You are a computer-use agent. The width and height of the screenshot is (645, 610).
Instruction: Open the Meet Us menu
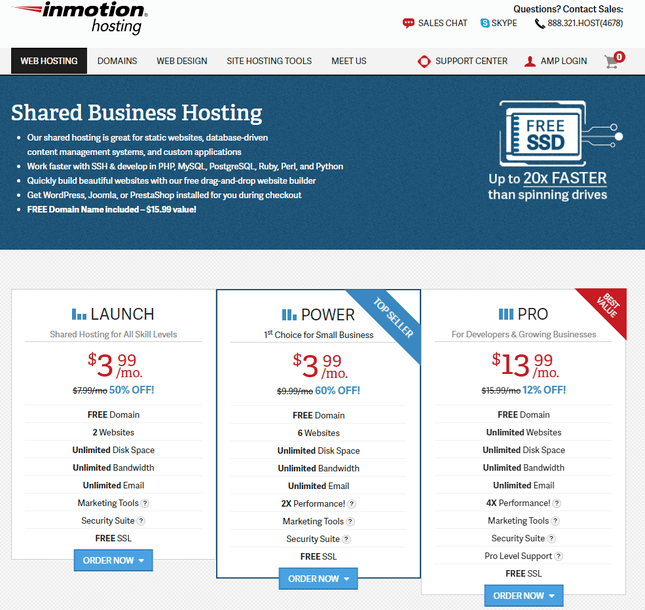coord(349,61)
